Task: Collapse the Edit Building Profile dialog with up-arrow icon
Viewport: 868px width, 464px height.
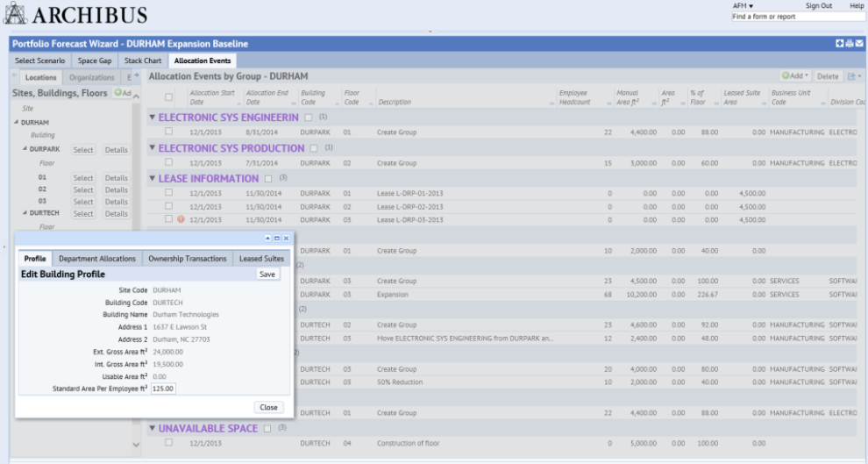Action: (267, 238)
